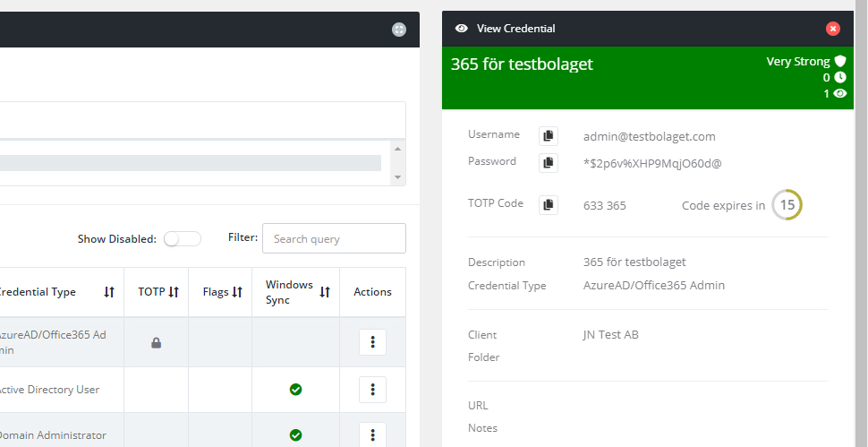
Task: Focus the Filter search query field
Action: [x=334, y=238]
